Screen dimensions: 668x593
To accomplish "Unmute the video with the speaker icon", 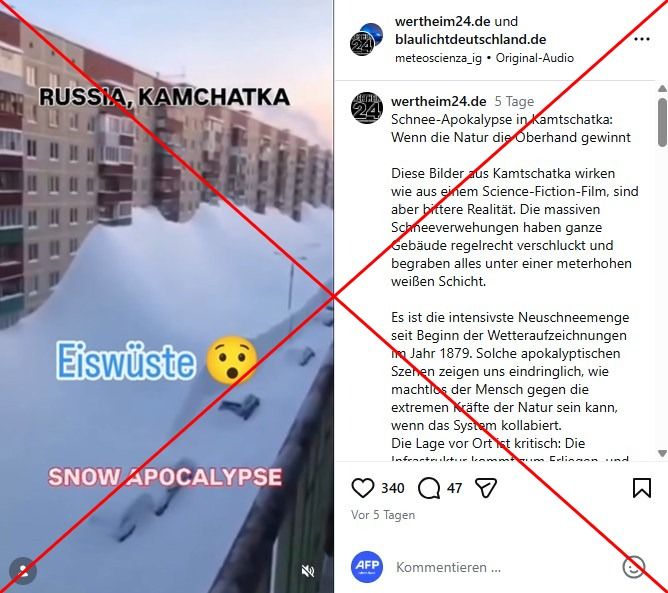I will coord(308,571).
